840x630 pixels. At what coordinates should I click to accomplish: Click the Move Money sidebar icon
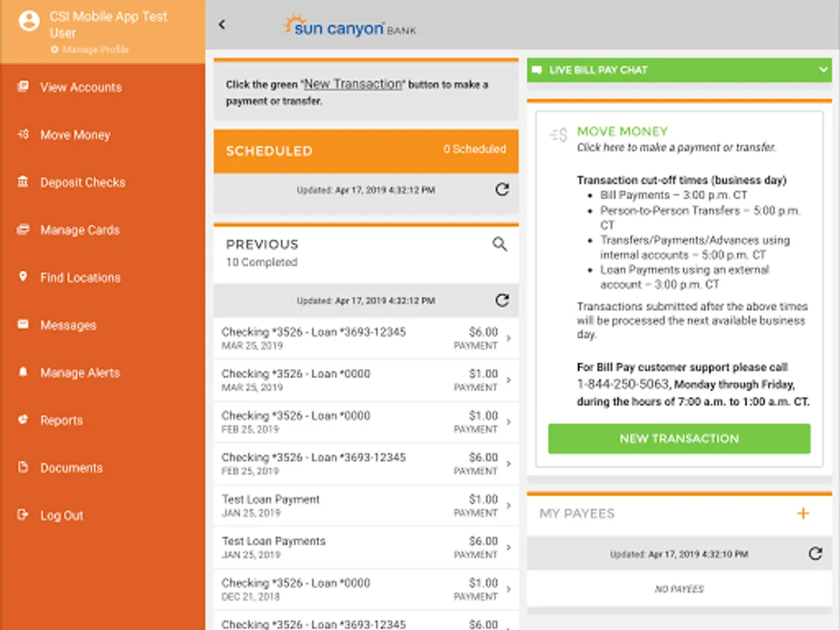point(23,134)
